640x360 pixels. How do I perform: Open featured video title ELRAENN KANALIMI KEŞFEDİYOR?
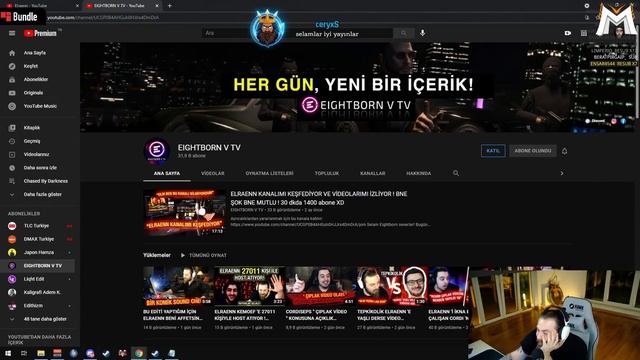pyautogui.click(x=319, y=198)
